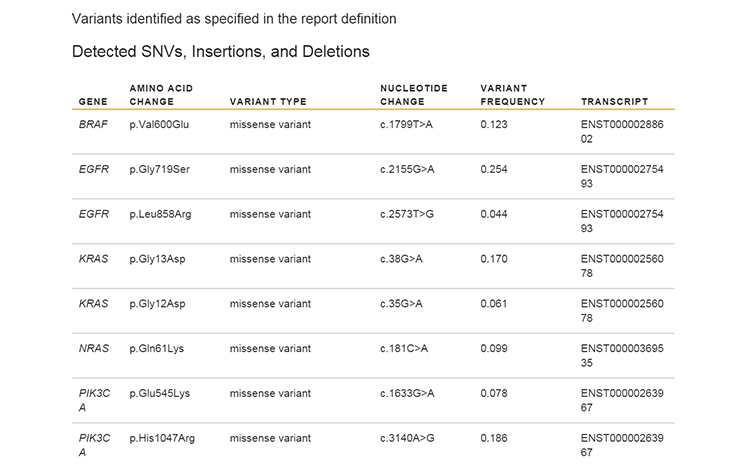
Task: Click the TRANSCRIPT column header
Action: click(x=614, y=101)
